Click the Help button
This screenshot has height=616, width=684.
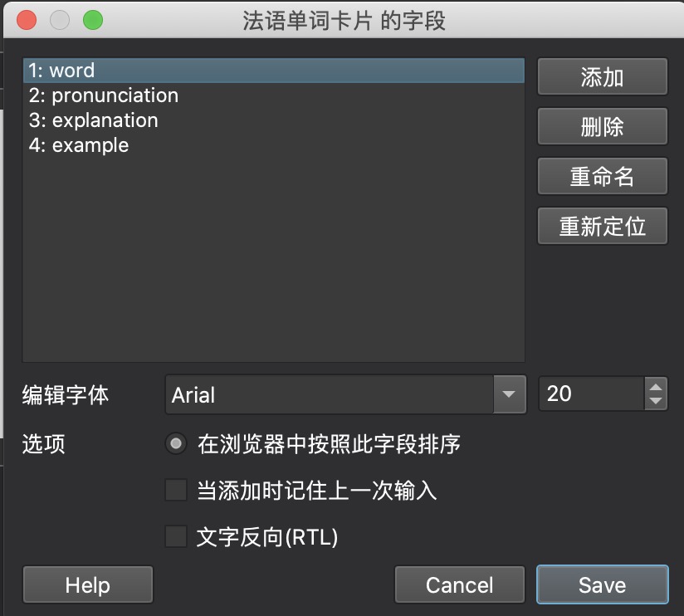pos(88,584)
